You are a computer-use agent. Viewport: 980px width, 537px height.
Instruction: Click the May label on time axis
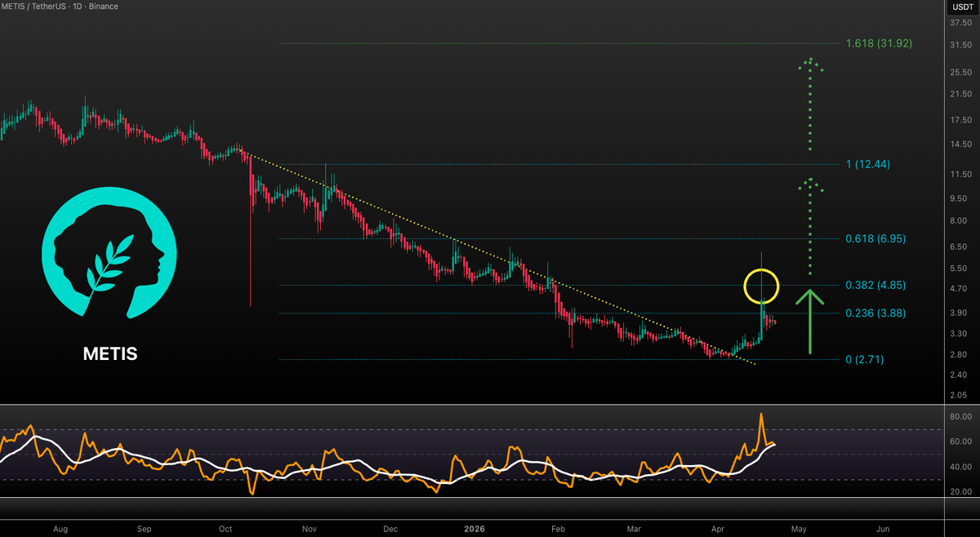(x=799, y=529)
